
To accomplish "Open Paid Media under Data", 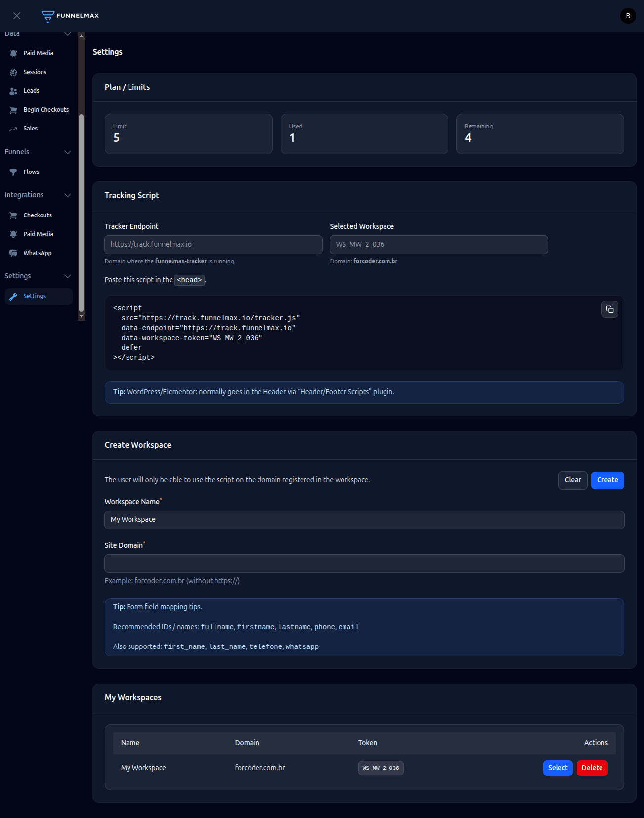I will [39, 53].
